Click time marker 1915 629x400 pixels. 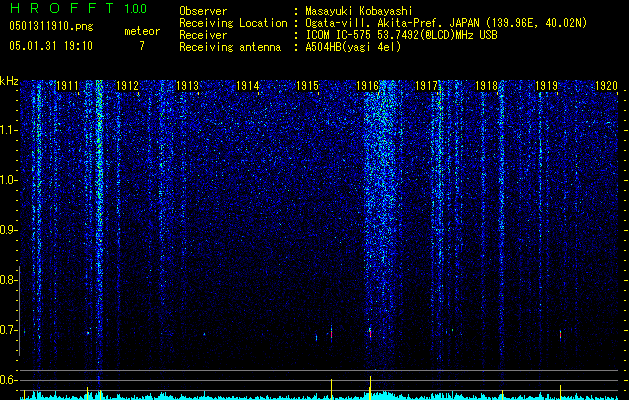point(307,86)
